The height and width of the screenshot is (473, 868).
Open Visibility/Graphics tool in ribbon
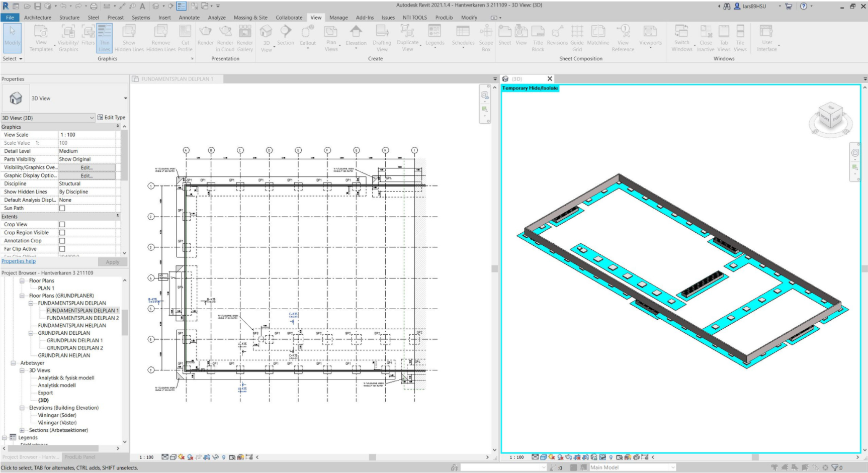68,38
